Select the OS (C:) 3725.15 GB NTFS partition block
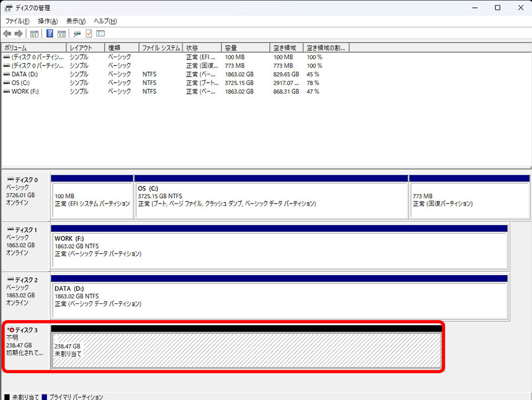The height and width of the screenshot is (400, 532). pos(271,201)
